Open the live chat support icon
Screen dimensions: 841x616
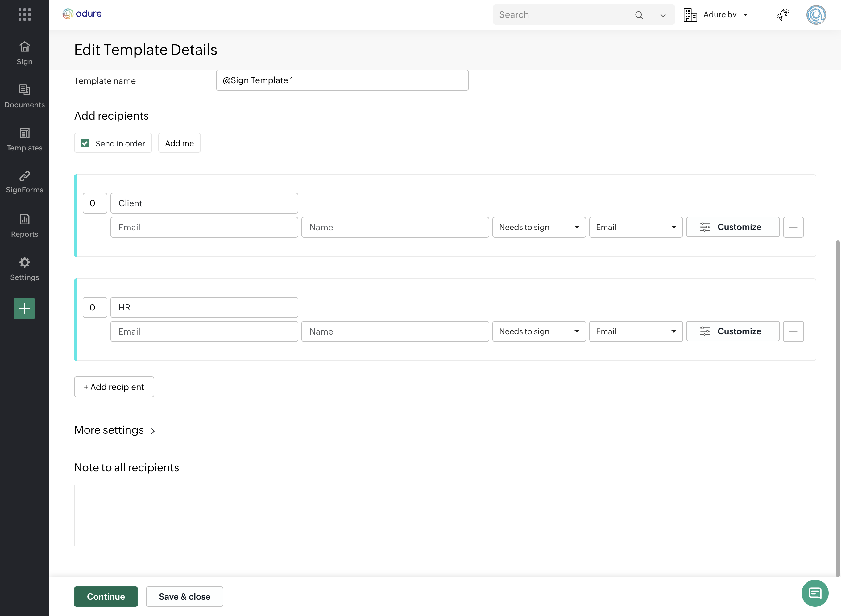coord(814,593)
